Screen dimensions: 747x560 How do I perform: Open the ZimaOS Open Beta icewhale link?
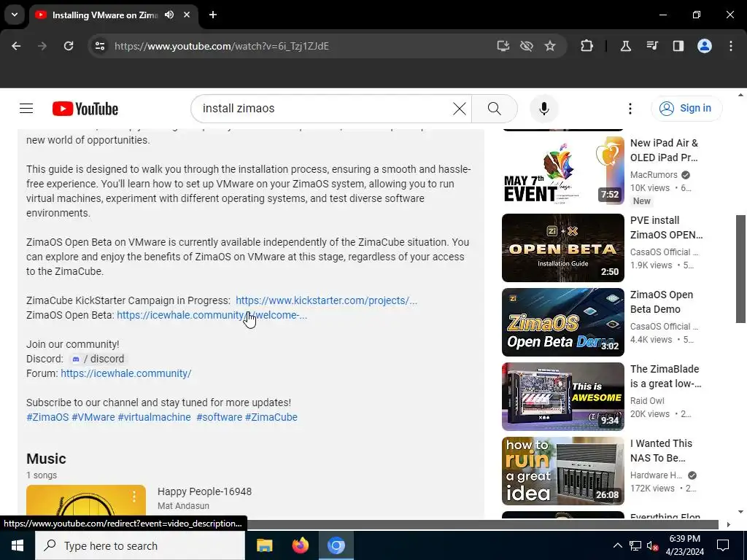tap(212, 315)
